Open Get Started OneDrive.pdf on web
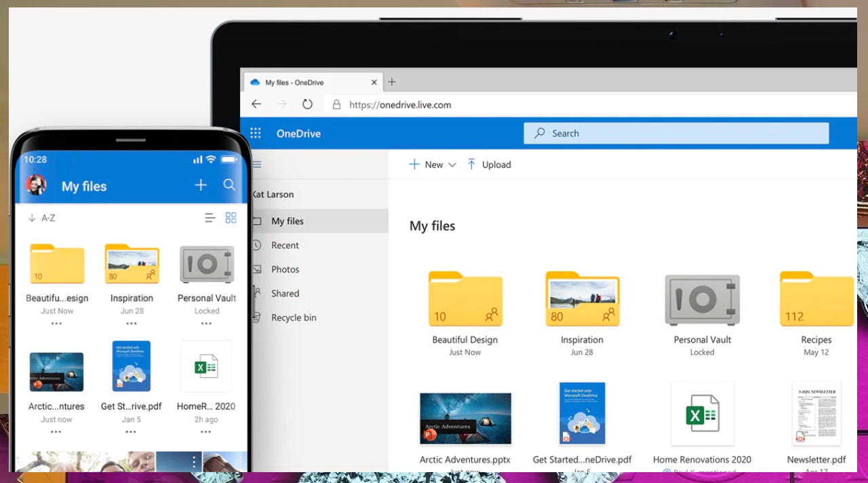 (x=582, y=413)
